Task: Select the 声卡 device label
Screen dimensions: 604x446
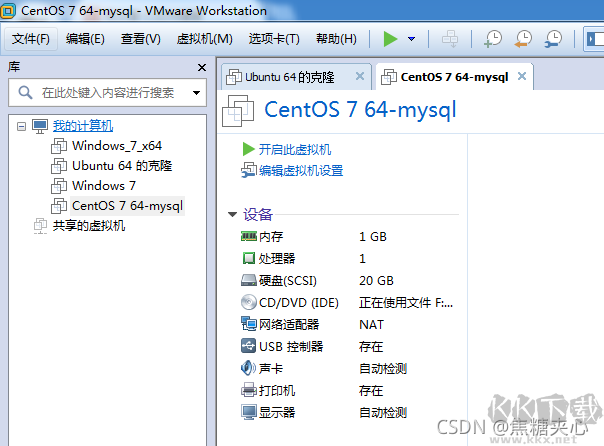Action: point(271,369)
